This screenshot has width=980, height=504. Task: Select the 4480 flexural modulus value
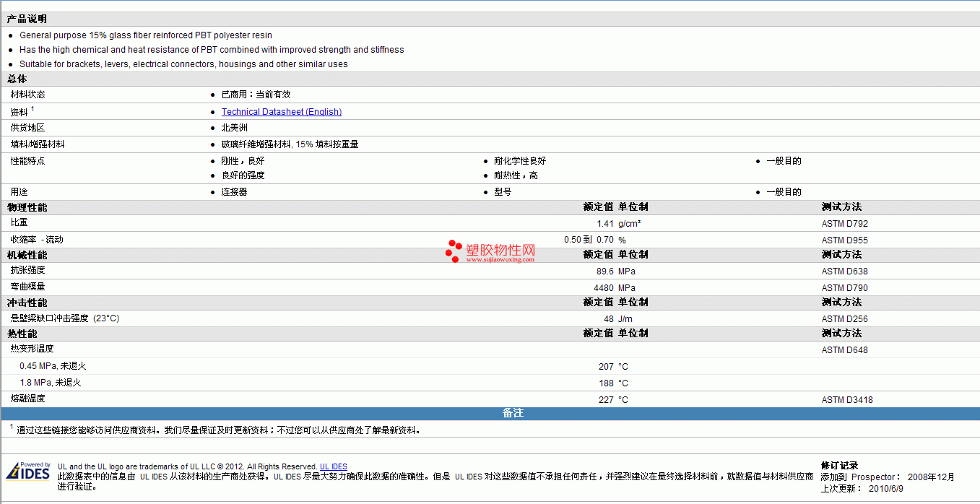[x=604, y=288]
